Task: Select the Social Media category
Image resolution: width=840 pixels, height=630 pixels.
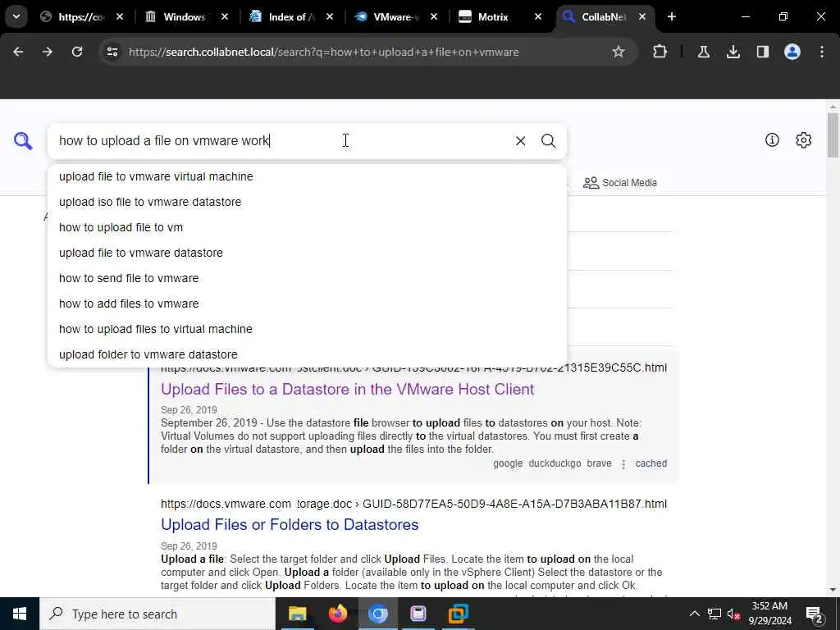Action: (620, 183)
